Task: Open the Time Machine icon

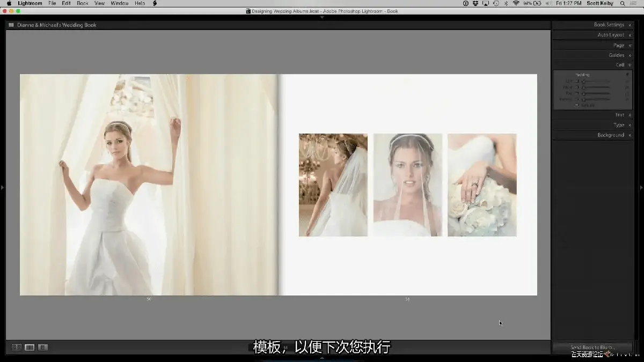Action: click(496, 3)
